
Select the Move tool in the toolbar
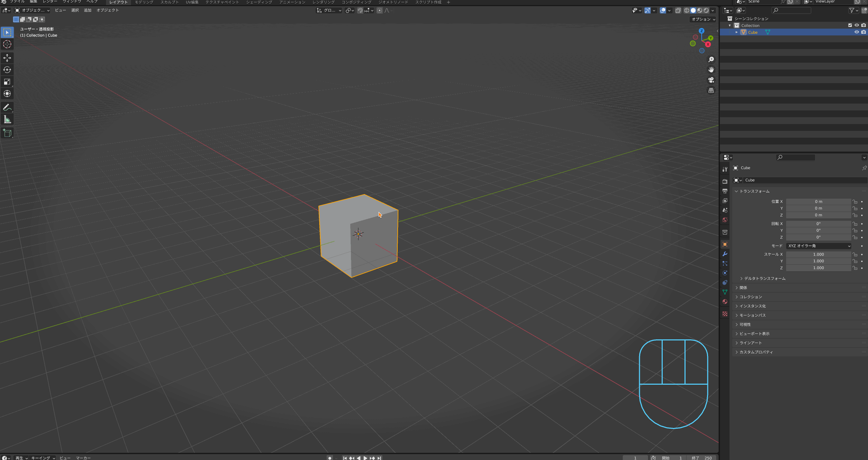(7, 58)
